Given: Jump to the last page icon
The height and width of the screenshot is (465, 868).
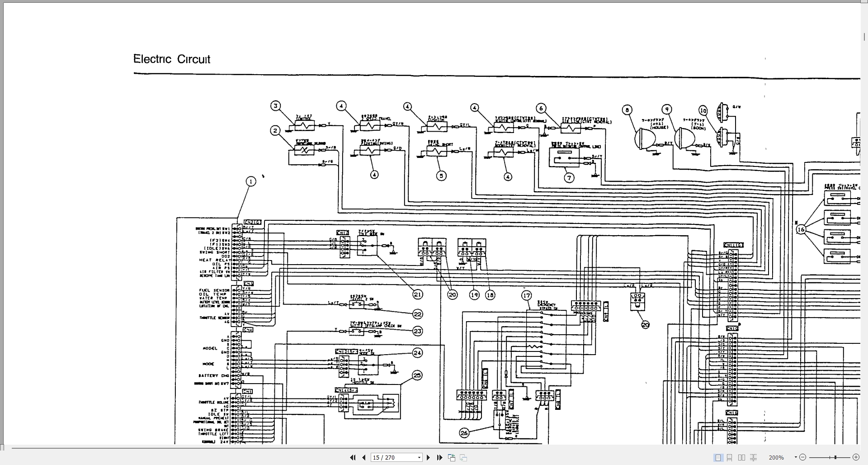Looking at the screenshot, I should tap(439, 457).
